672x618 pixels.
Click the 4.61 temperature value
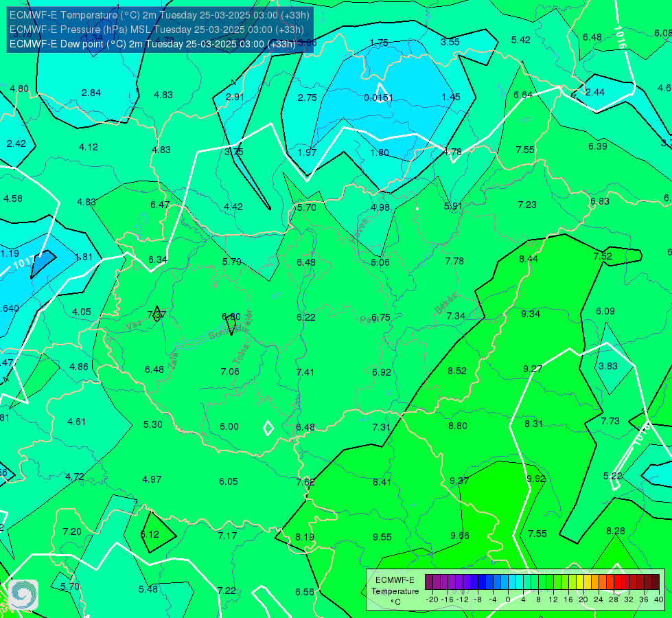[77, 422]
